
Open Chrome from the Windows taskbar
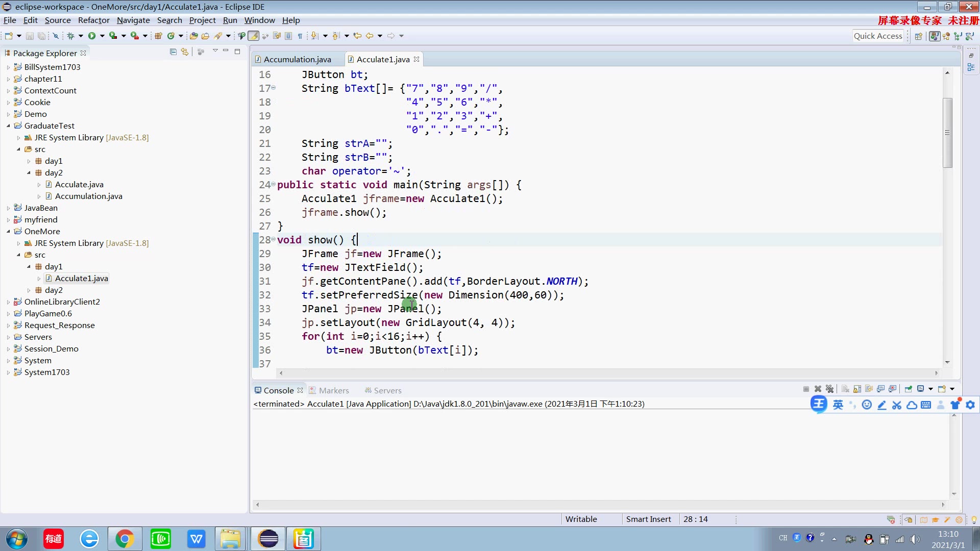[125, 539]
